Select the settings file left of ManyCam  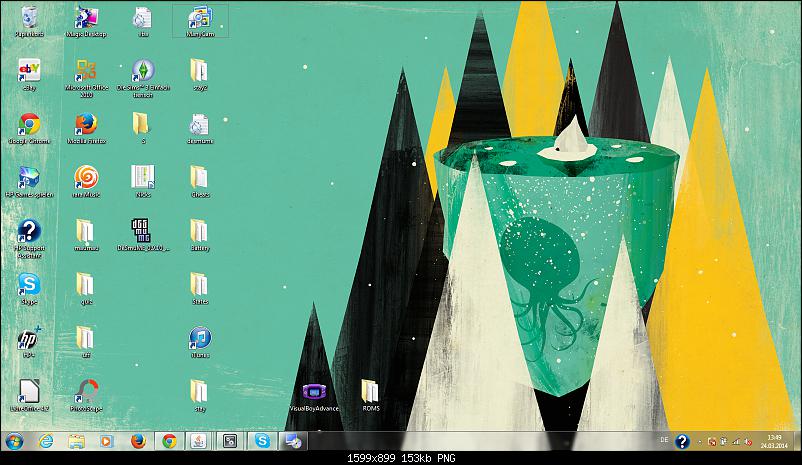point(143,21)
